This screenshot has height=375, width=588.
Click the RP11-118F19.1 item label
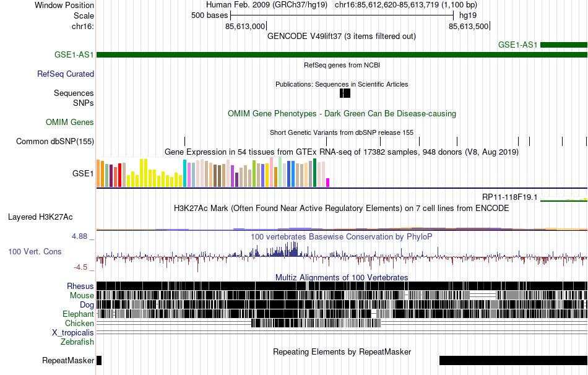click(509, 197)
